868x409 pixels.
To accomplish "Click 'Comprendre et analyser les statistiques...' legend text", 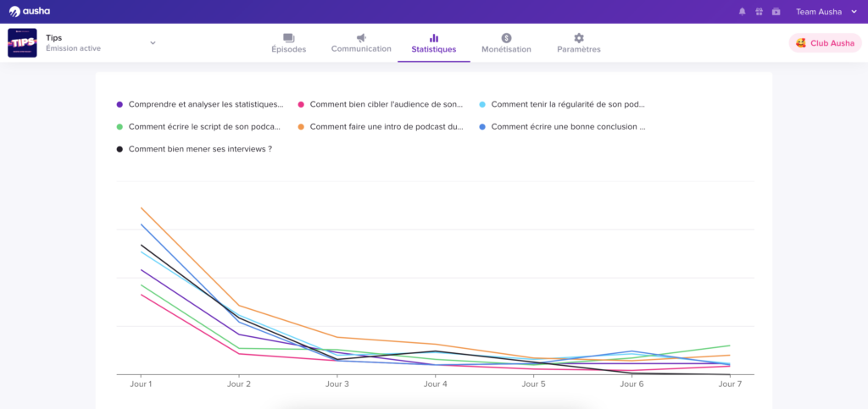I will [x=206, y=104].
